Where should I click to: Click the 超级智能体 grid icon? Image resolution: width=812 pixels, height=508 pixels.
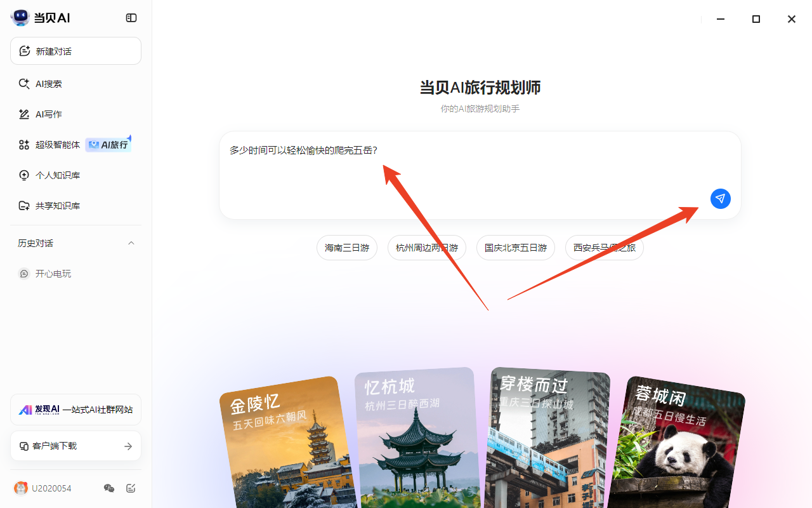pos(24,145)
